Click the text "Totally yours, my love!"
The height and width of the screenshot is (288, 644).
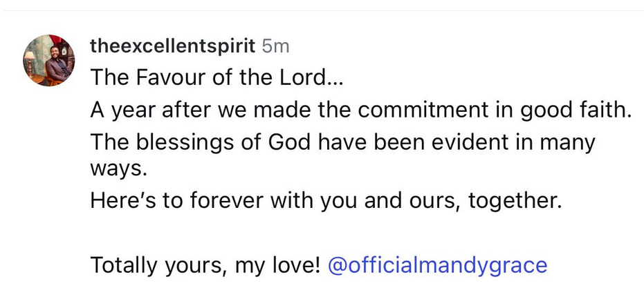coord(205,265)
